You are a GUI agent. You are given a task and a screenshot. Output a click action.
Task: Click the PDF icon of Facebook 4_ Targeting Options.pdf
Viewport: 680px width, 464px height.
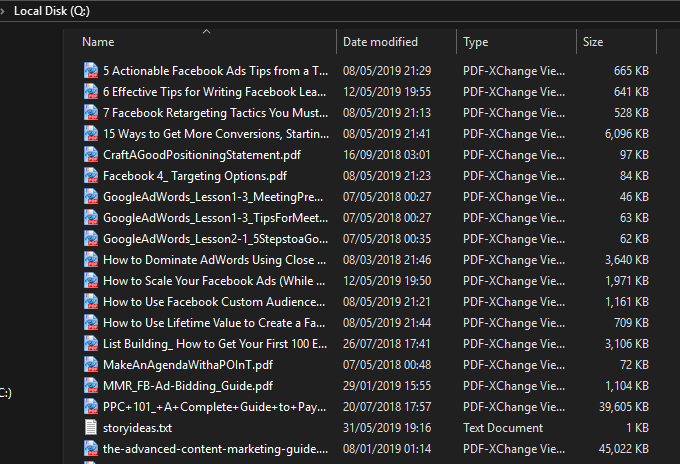[91, 176]
